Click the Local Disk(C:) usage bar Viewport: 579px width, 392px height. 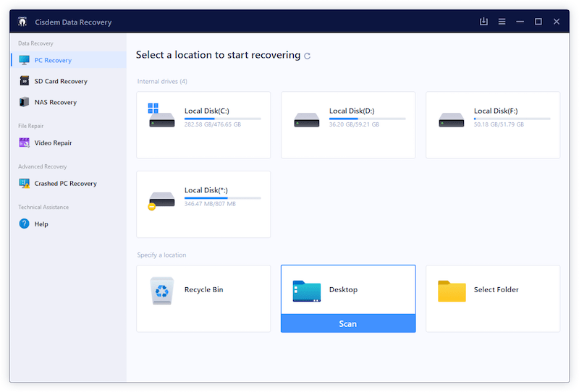tap(222, 119)
